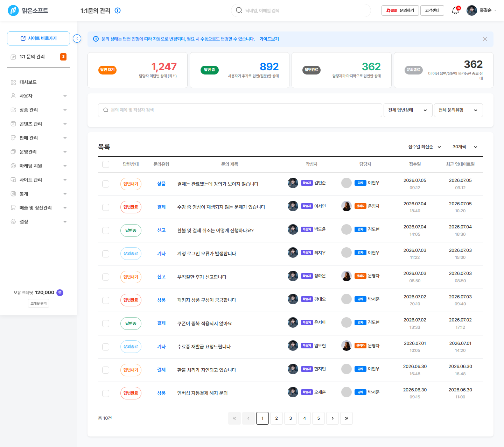
Task: Collapse the sidebar with the arrow button
Action: coord(77,38)
